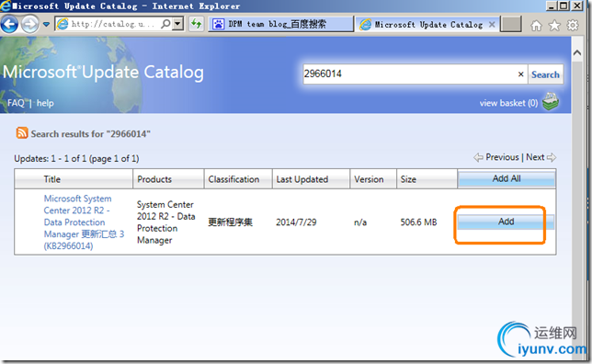
Task: Click the Add All button
Action: [507, 179]
